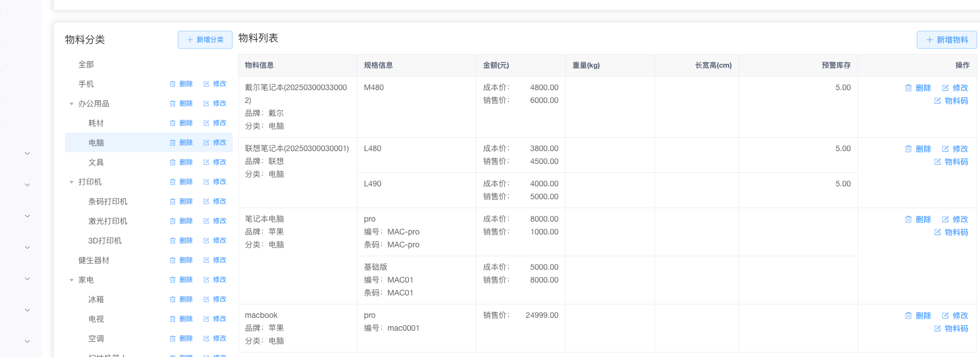The image size is (980, 357).
Task: Delete the 耗材 category
Action: click(x=181, y=123)
